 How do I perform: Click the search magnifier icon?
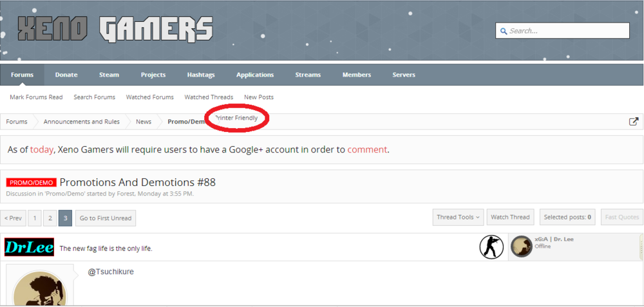[503, 31]
